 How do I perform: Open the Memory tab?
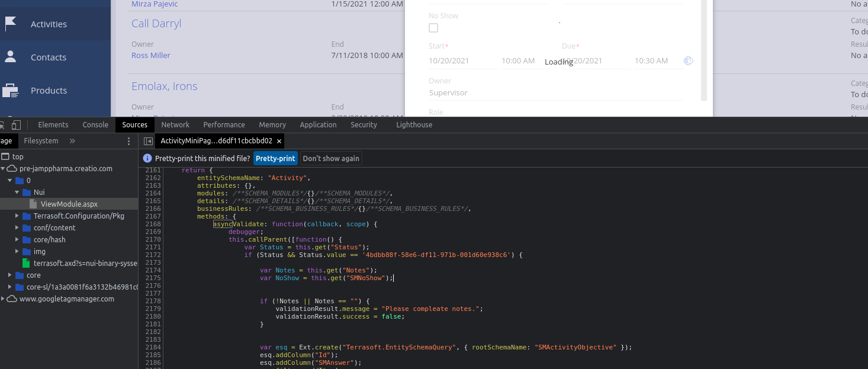click(272, 124)
